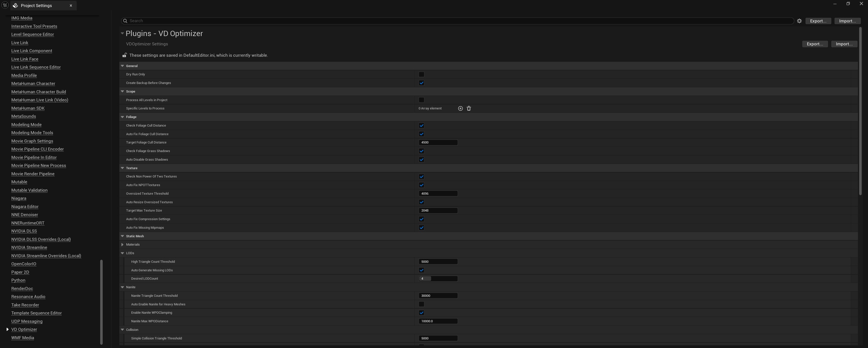Click the Project Settings tab icon
Image resolution: width=868 pixels, height=348 pixels.
[x=15, y=5]
